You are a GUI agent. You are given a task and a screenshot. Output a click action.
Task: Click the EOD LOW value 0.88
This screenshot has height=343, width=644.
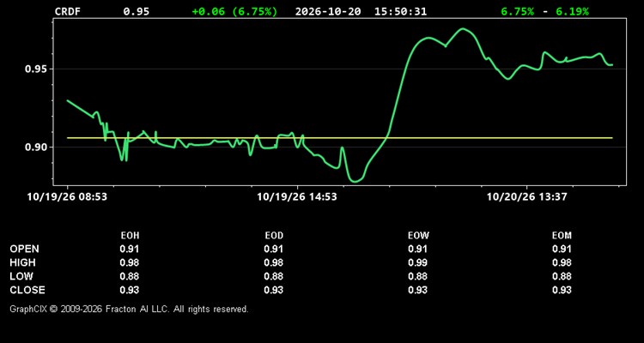click(x=274, y=276)
